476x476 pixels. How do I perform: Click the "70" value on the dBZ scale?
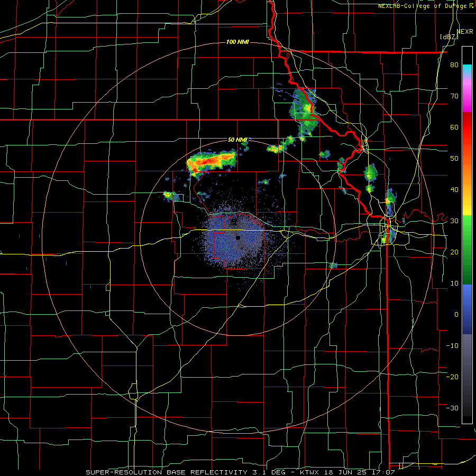click(x=454, y=96)
